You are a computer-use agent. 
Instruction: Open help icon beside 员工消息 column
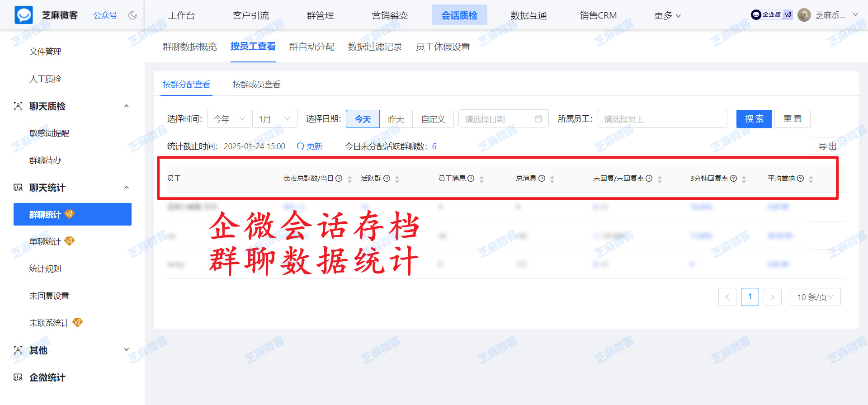(x=471, y=179)
